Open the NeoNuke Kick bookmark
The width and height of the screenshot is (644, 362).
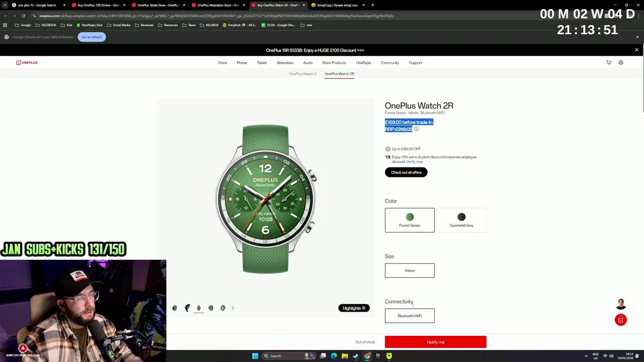click(x=89, y=25)
